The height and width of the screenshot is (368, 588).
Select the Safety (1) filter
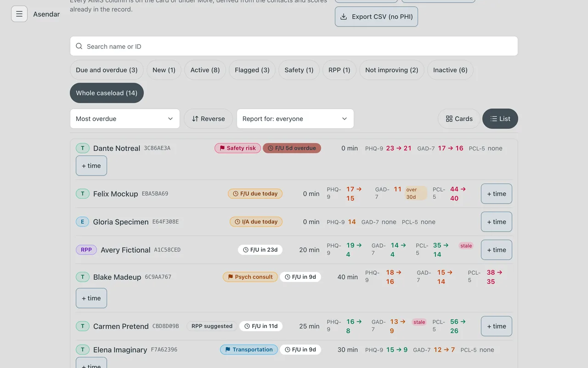(x=299, y=70)
